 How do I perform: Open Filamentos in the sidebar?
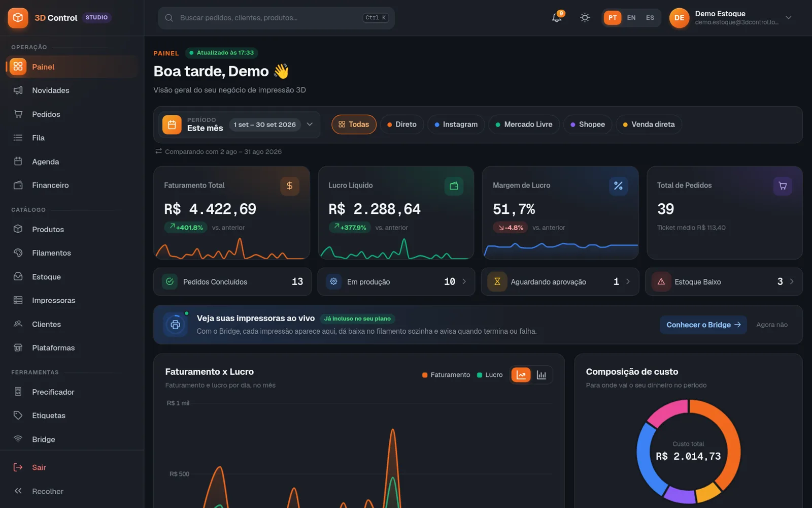coord(72,253)
